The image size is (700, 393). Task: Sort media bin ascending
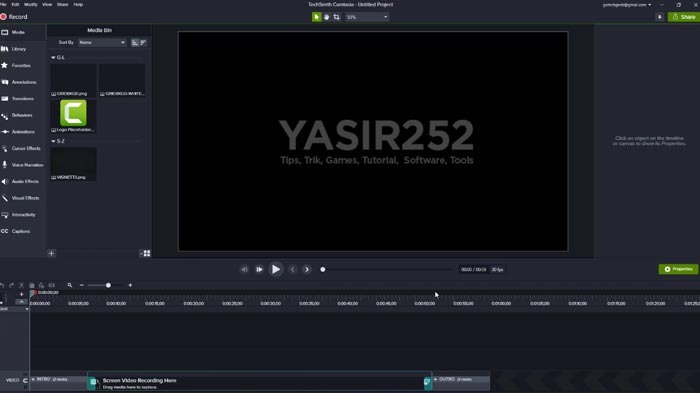coord(135,42)
